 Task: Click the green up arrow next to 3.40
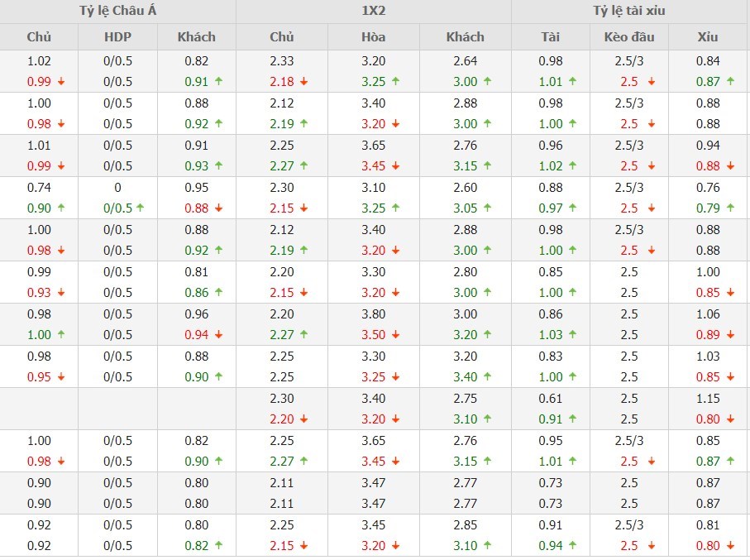[487, 377]
